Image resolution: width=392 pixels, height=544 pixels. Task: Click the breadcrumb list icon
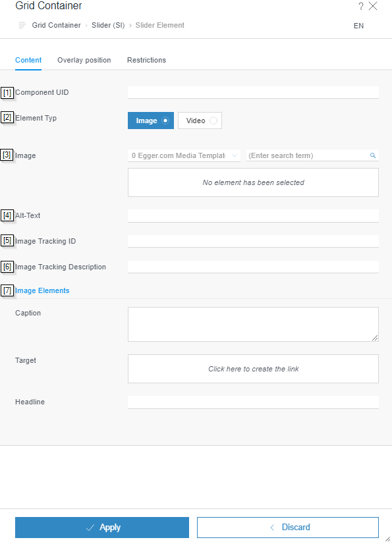click(22, 25)
